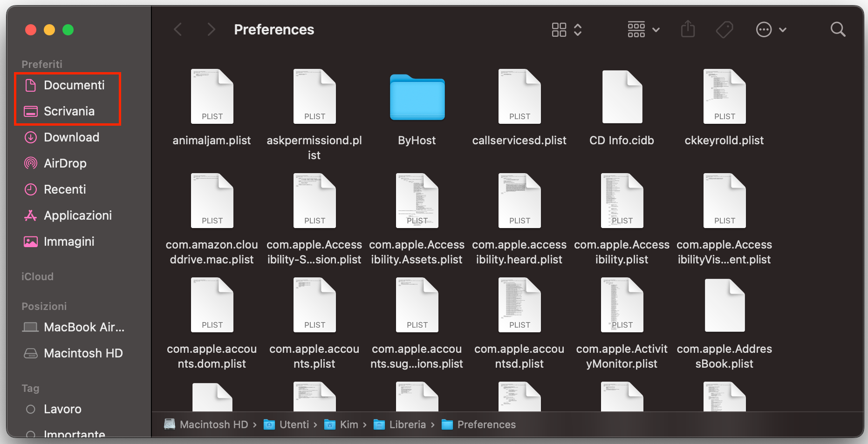Select Libreria in the breadcrumb path
This screenshot has height=444, width=868.
407,424
